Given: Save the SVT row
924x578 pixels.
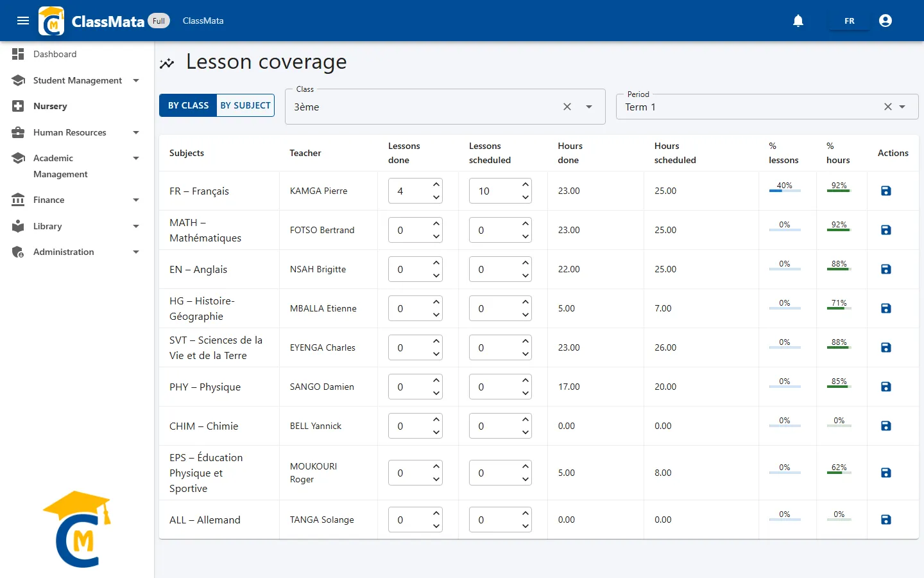Looking at the screenshot, I should point(886,347).
